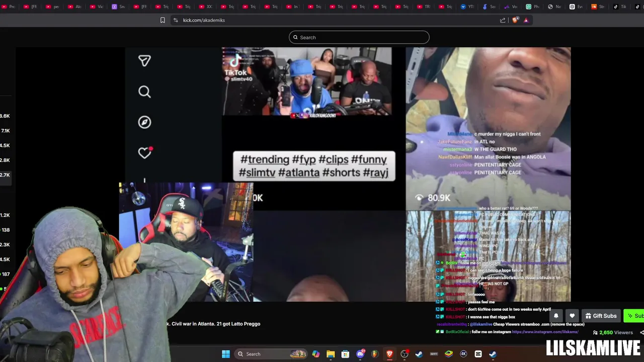The width and height of the screenshot is (644, 362).
Task: Click the Brave browser taskbar icon
Action: [389, 354]
